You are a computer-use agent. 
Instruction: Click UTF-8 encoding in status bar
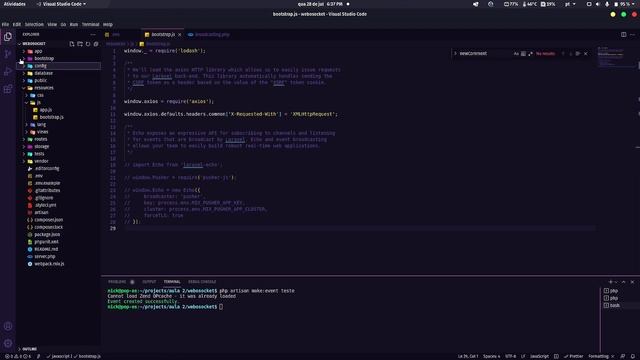pos(511,356)
